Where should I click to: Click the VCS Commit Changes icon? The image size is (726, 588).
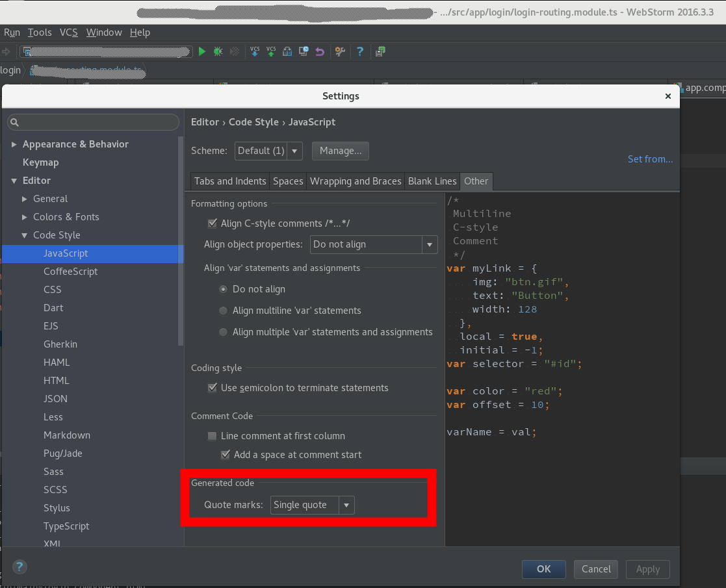tap(271, 51)
